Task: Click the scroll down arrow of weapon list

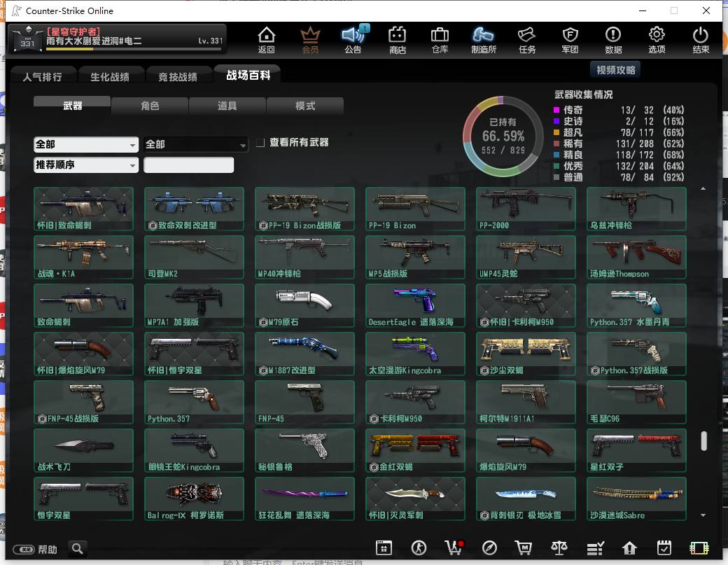Action: [x=703, y=515]
